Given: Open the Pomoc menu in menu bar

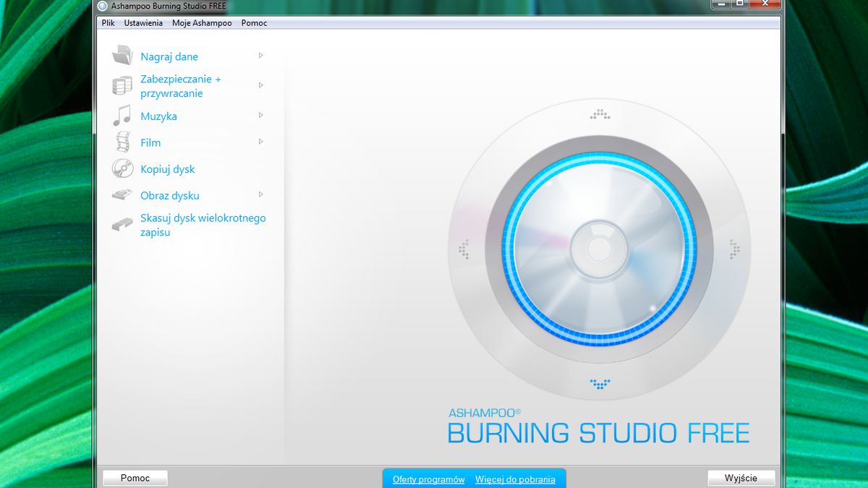Looking at the screenshot, I should 255,23.
